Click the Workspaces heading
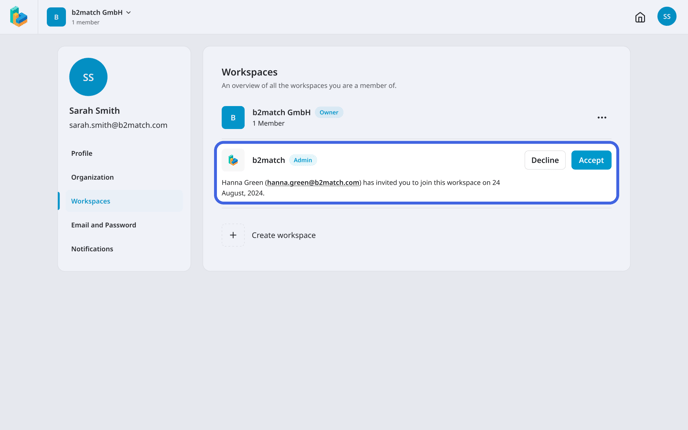The height and width of the screenshot is (430, 688). [249, 72]
